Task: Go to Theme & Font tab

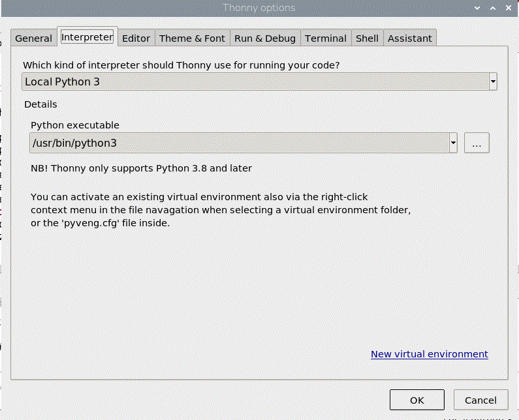Action: click(192, 38)
